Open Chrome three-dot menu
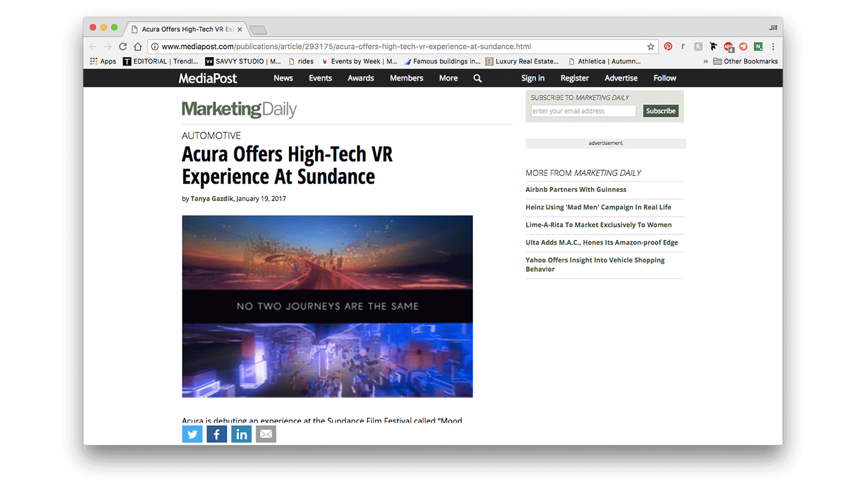Screen dimensions: 868x488 [x=773, y=46]
